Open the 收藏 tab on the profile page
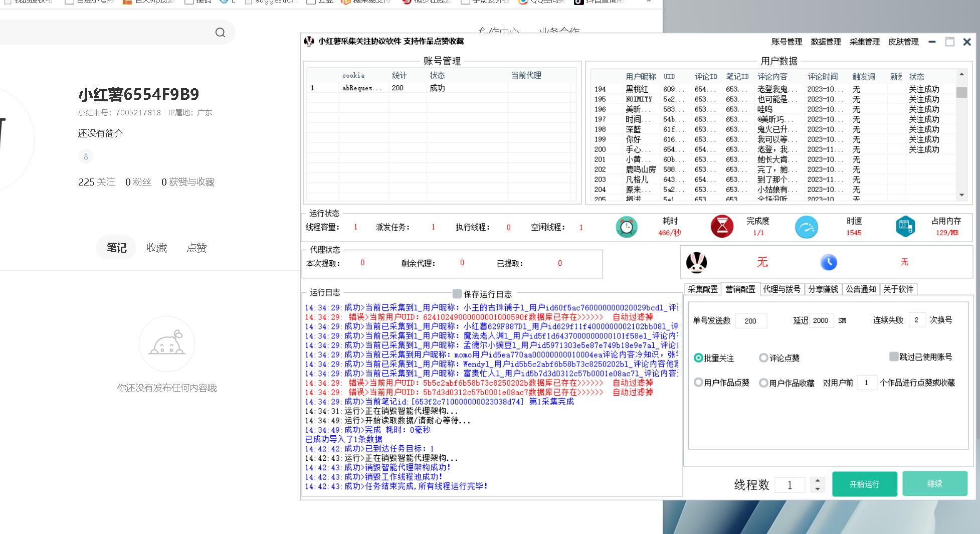Viewport: 980px width, 534px height. click(x=156, y=248)
